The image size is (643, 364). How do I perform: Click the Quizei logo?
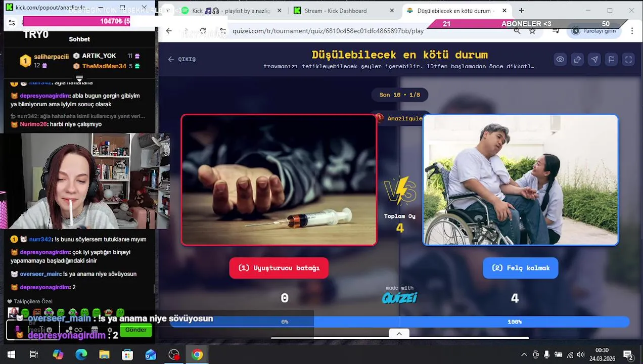pyautogui.click(x=399, y=298)
